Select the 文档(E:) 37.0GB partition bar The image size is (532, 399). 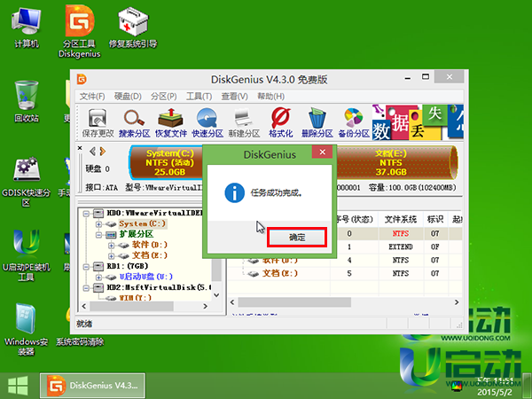coord(396,163)
